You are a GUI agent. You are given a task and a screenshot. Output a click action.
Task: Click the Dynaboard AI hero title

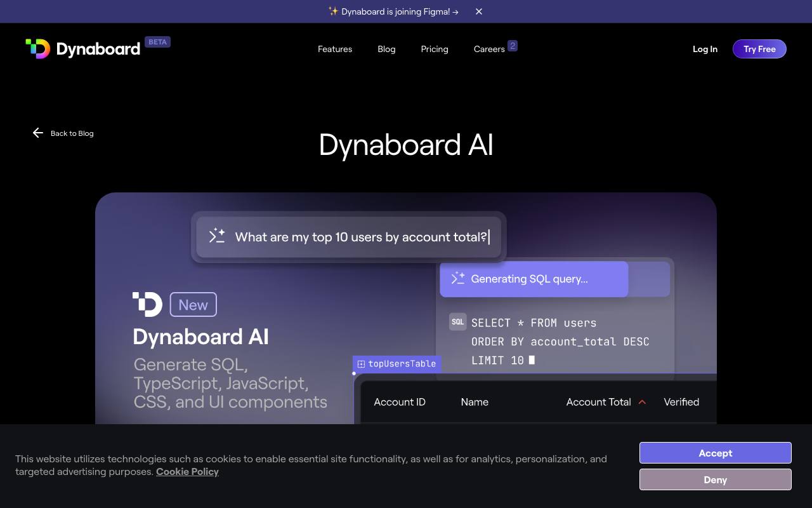(200, 337)
